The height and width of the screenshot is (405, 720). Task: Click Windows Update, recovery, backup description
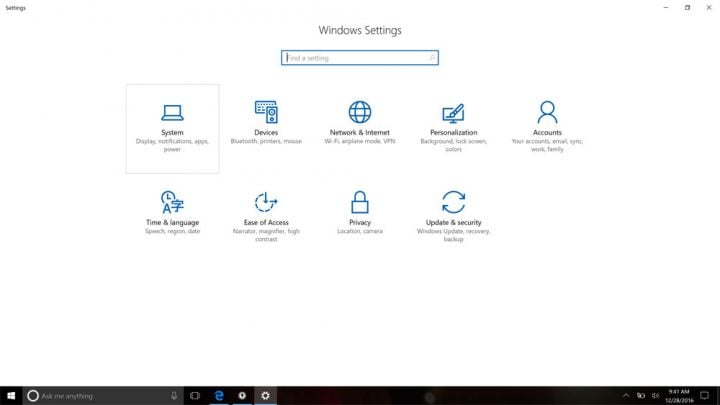[453, 235]
